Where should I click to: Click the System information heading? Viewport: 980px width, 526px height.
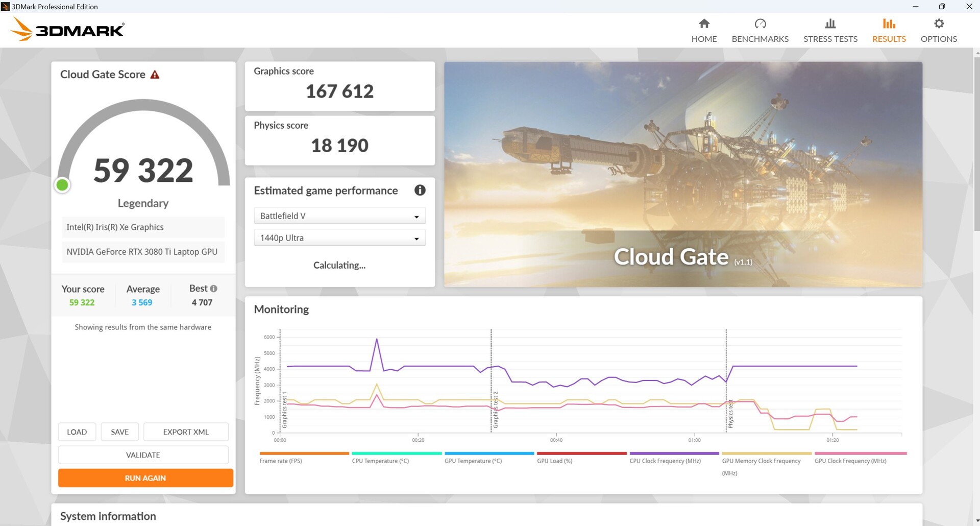[x=108, y=516]
